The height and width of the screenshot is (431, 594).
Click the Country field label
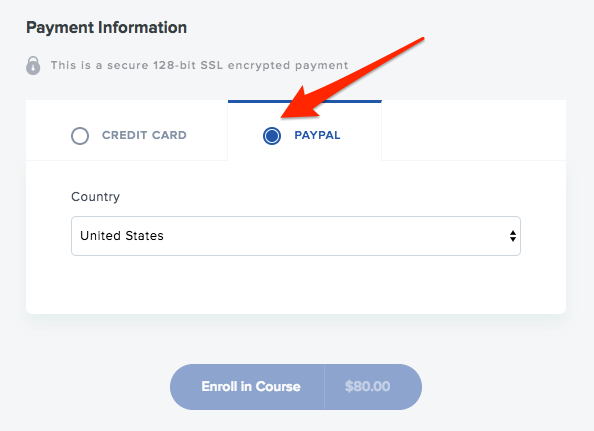(x=95, y=197)
